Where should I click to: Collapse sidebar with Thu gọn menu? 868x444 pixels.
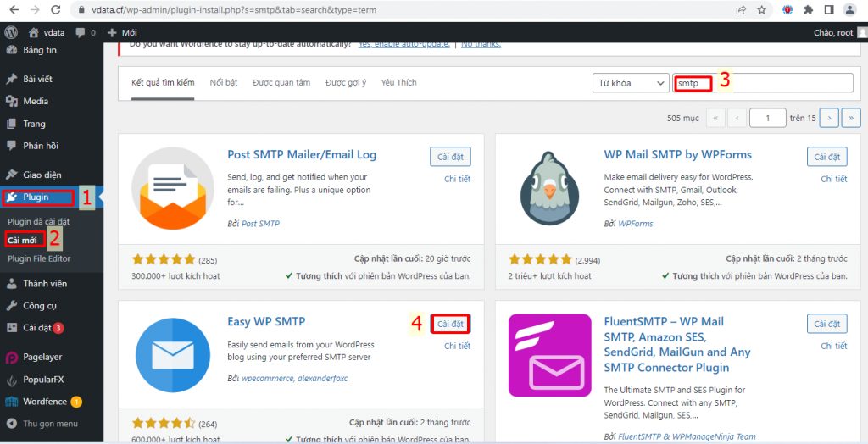coord(42,424)
